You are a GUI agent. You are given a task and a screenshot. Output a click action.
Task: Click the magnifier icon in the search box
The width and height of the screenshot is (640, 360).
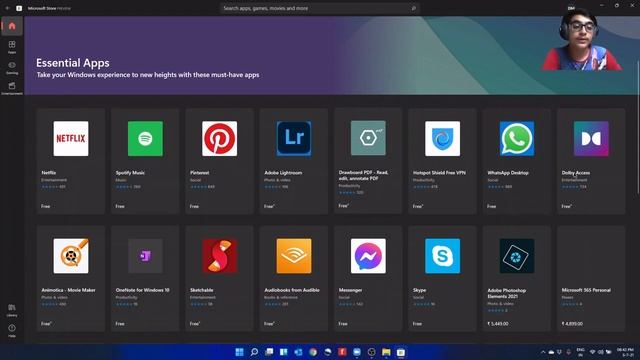click(413, 8)
